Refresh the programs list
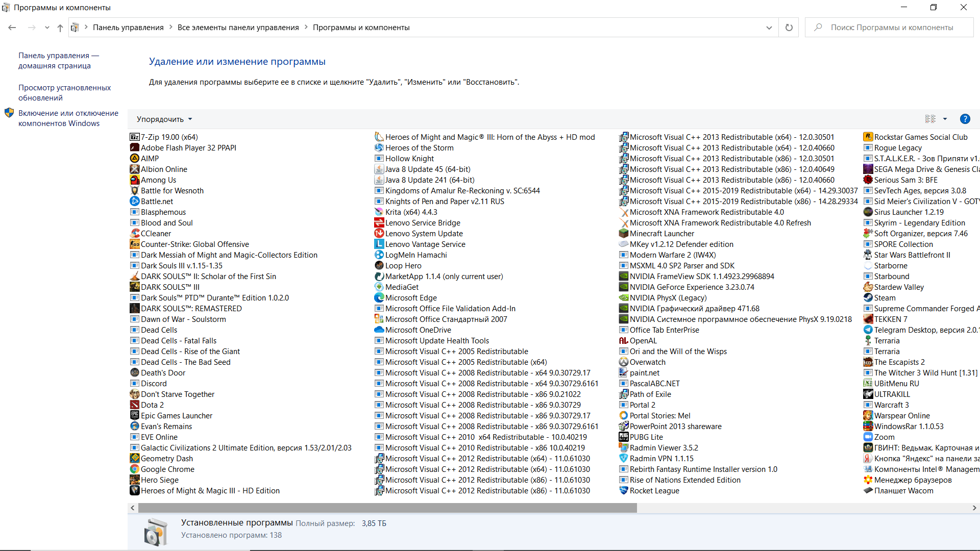The height and width of the screenshot is (551, 980). click(x=789, y=28)
